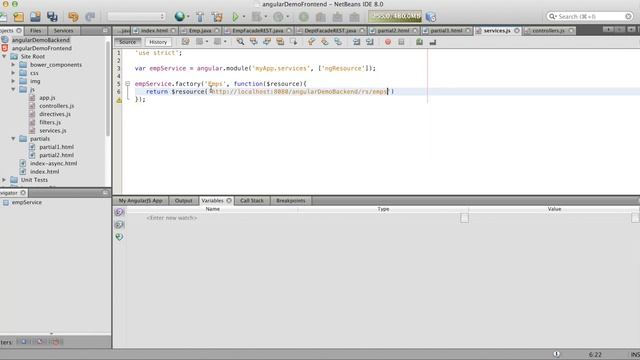Click the New Project toolbar icon
The image size is (640, 360).
tap(18, 17)
